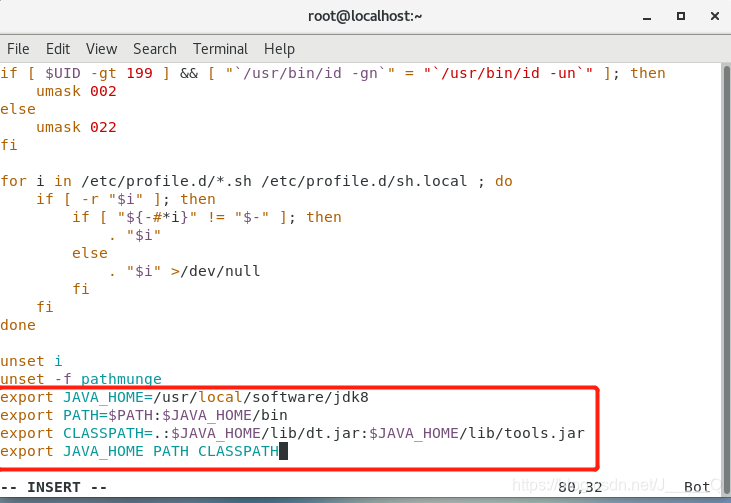Click the '80,32' cursor position indicator
Screen dimensions: 731x503
580,487
